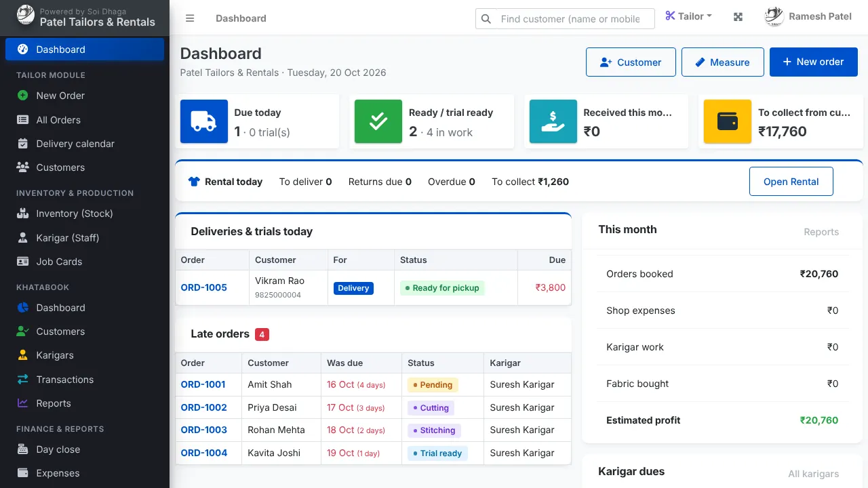
Task: Open late order ORD-1004
Action: (x=203, y=453)
